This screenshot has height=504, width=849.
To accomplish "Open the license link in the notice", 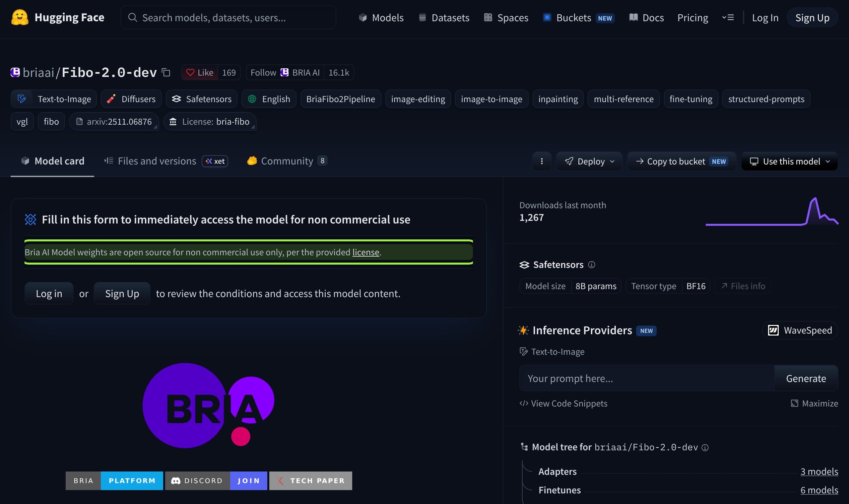I will pyautogui.click(x=366, y=252).
